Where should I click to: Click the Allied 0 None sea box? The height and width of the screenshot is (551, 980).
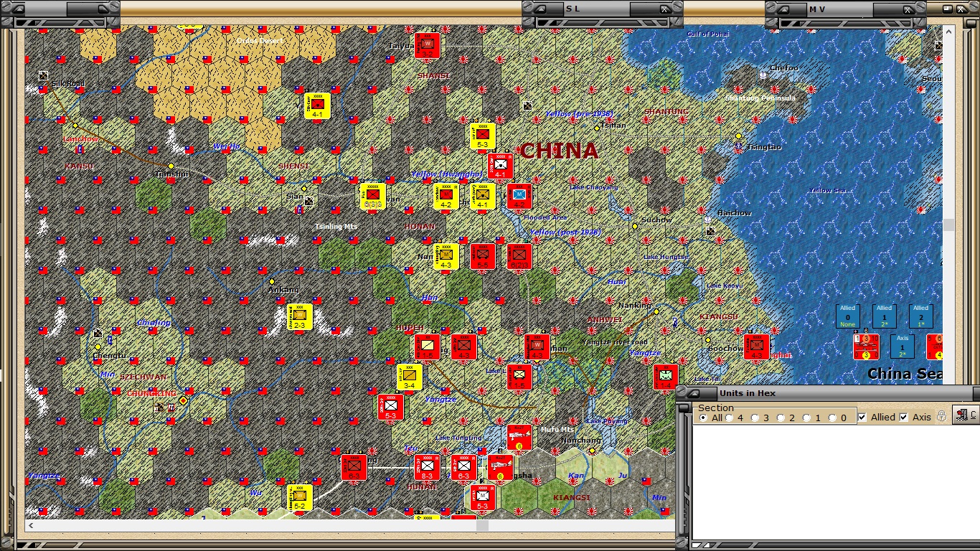click(848, 317)
